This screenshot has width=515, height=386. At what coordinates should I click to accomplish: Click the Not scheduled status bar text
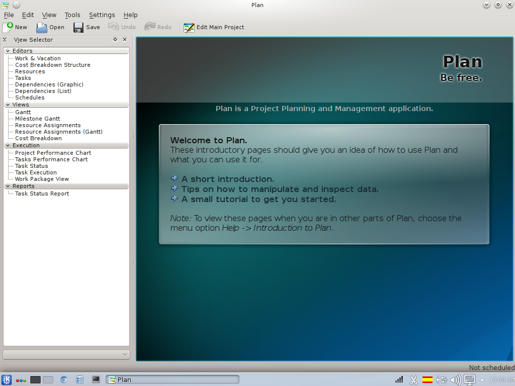(491, 367)
